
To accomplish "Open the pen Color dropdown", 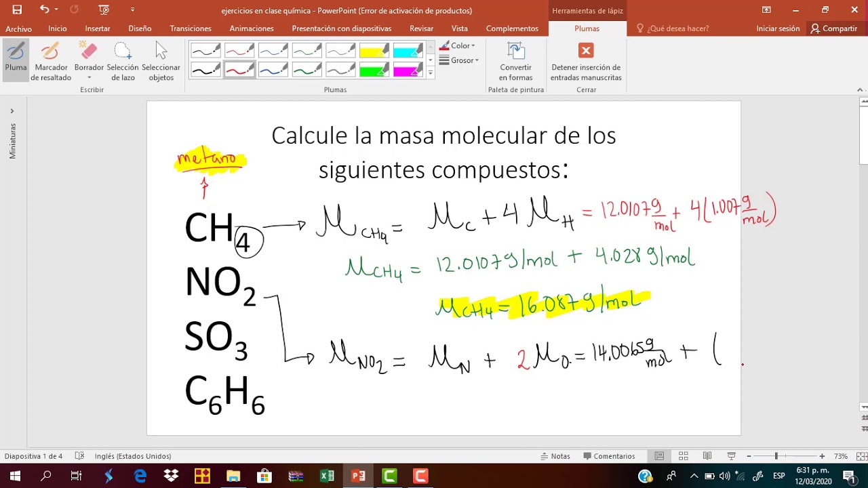I will point(458,46).
